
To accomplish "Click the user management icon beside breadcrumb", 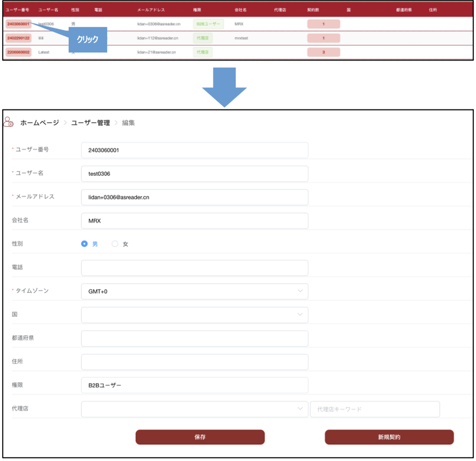I will click(8, 122).
